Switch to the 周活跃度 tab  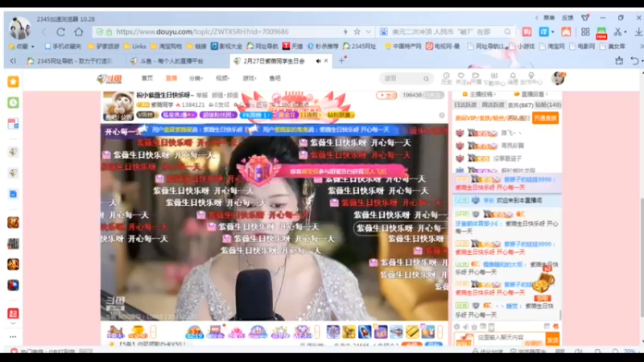click(493, 105)
